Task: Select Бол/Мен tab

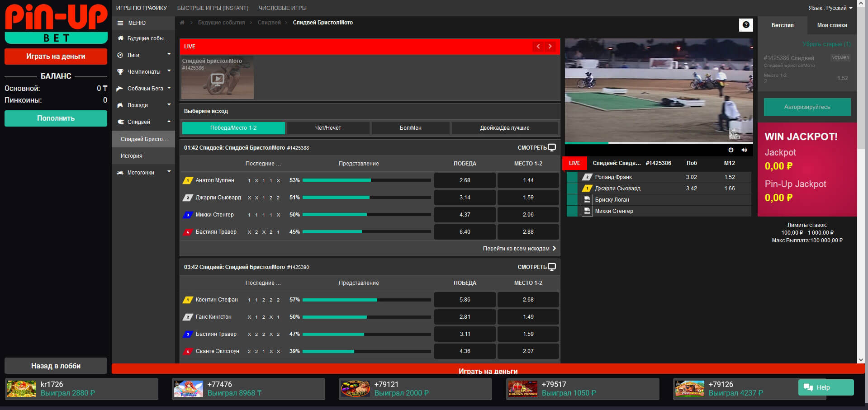Action: [411, 128]
